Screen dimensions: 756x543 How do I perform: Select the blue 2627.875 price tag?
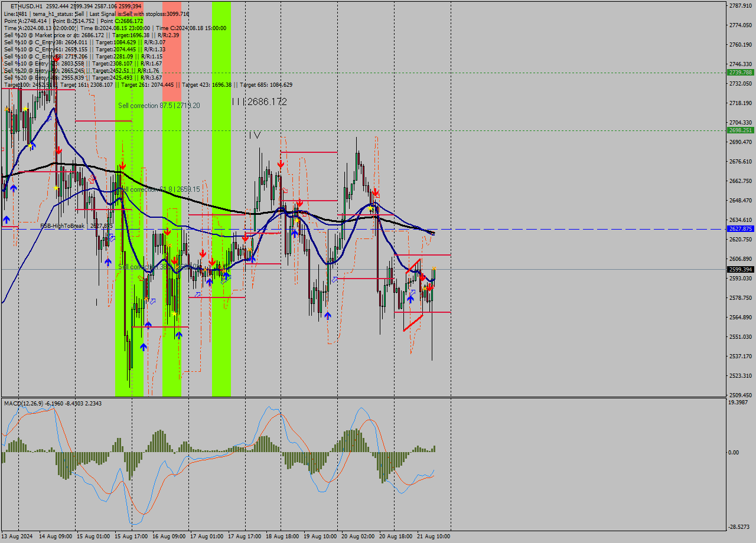pyautogui.click(x=741, y=228)
